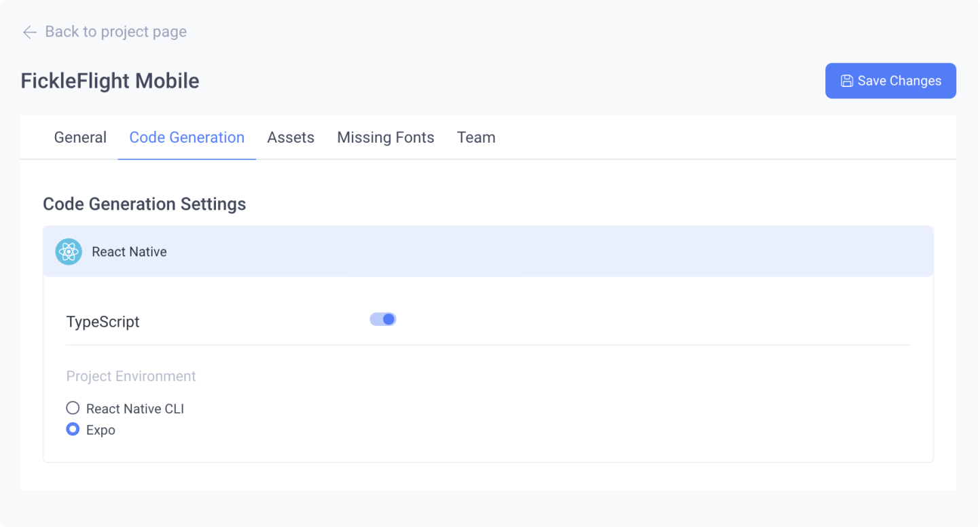The height and width of the screenshot is (527, 980).
Task: Switch to the Assets tab
Action: [291, 137]
